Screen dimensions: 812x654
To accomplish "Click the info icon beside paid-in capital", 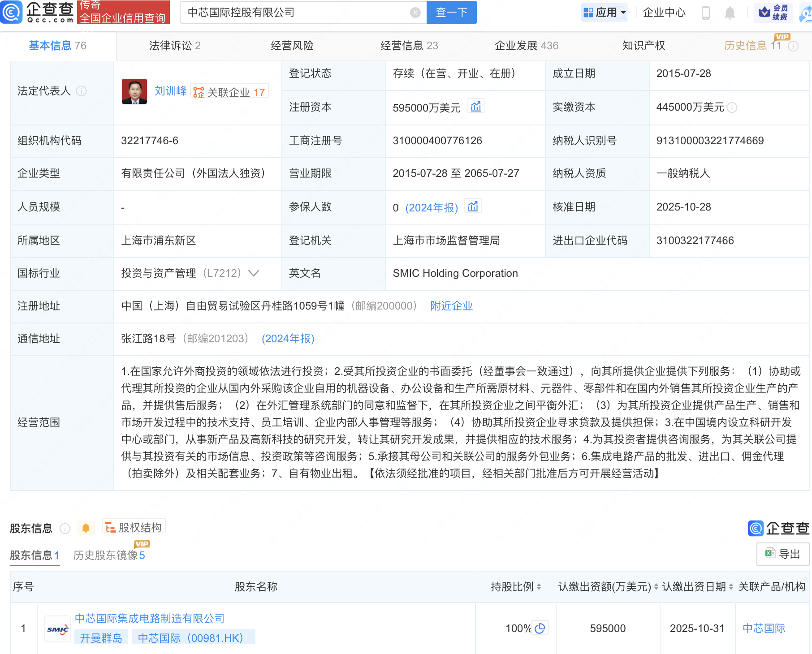I will point(732,108).
